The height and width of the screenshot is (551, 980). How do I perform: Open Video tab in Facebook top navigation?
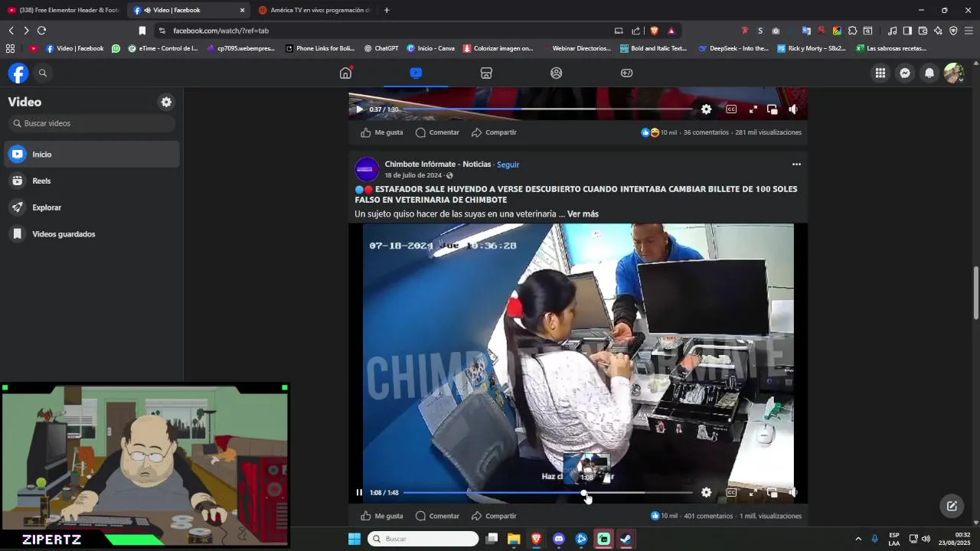[x=416, y=73]
